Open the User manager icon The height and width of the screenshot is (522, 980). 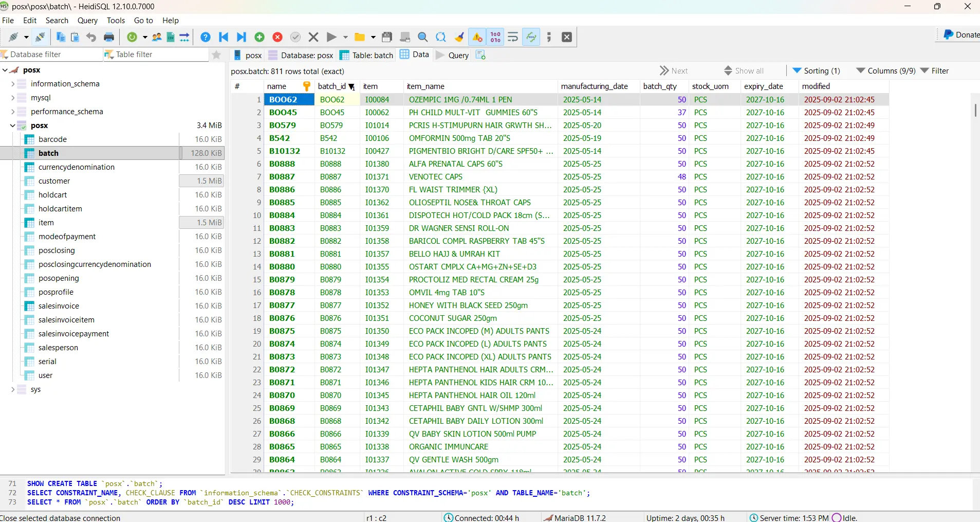click(157, 37)
